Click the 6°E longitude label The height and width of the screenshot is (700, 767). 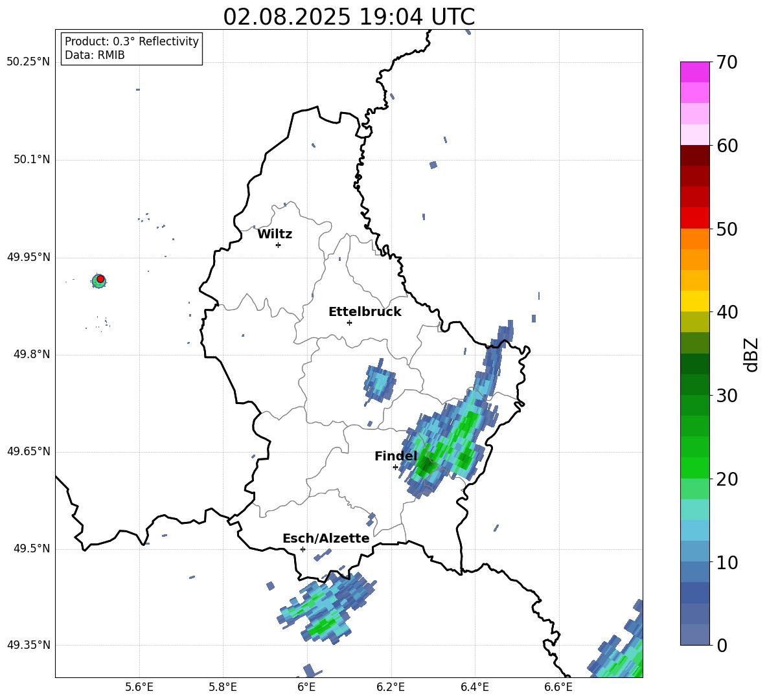[x=306, y=687]
